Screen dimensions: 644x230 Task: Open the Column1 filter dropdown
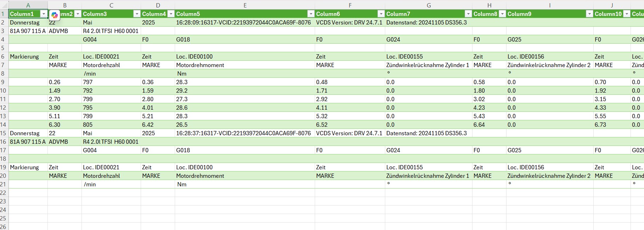point(44,14)
